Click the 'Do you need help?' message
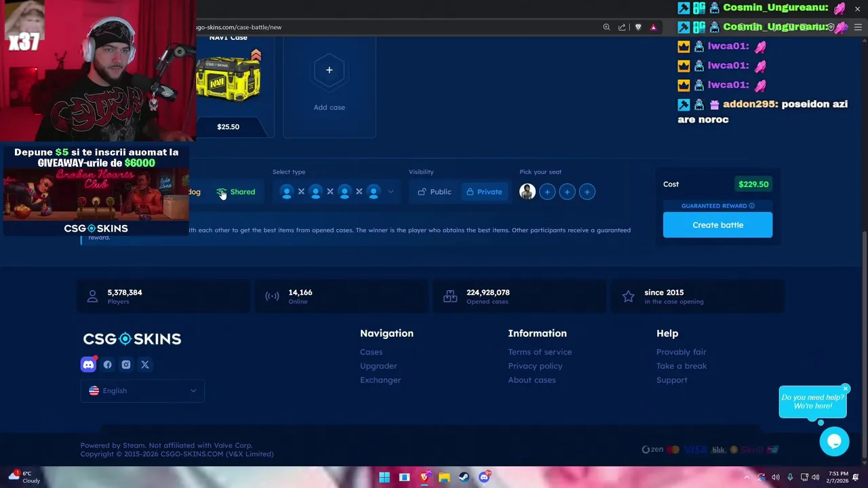Image resolution: width=868 pixels, height=488 pixels. (813, 402)
